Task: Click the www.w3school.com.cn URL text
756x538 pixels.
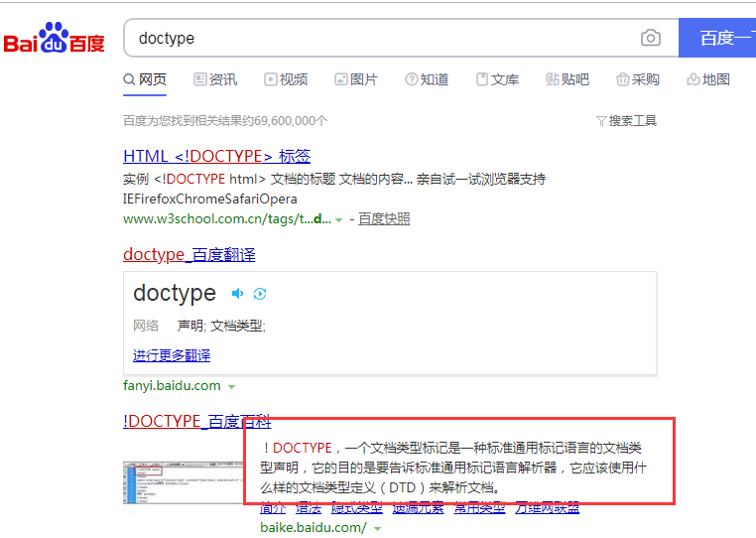Action: pos(227,219)
